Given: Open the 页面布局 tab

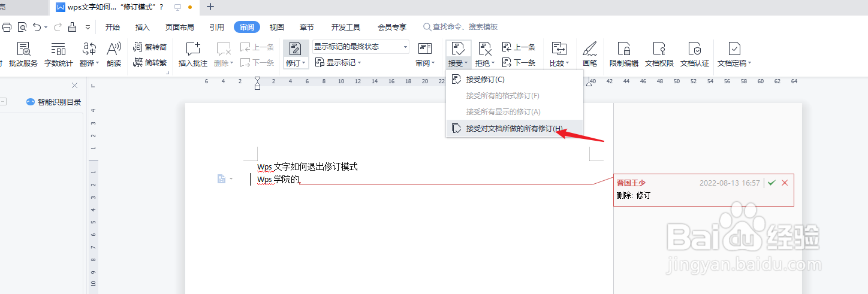Looking at the screenshot, I should [180, 27].
